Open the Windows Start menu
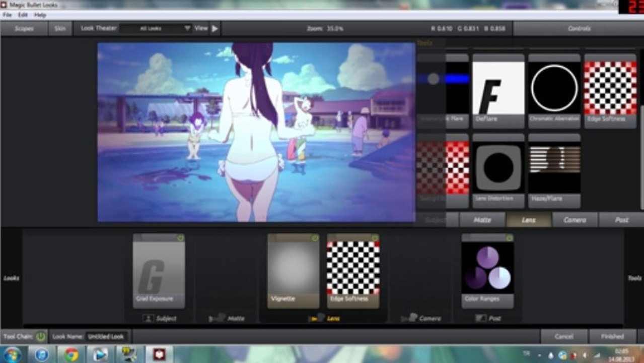Viewport: 644px width, 363px height. pyautogui.click(x=12, y=354)
